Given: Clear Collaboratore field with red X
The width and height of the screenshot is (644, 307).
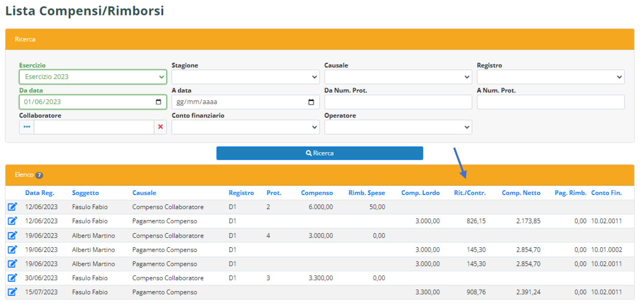Looking at the screenshot, I should [160, 127].
